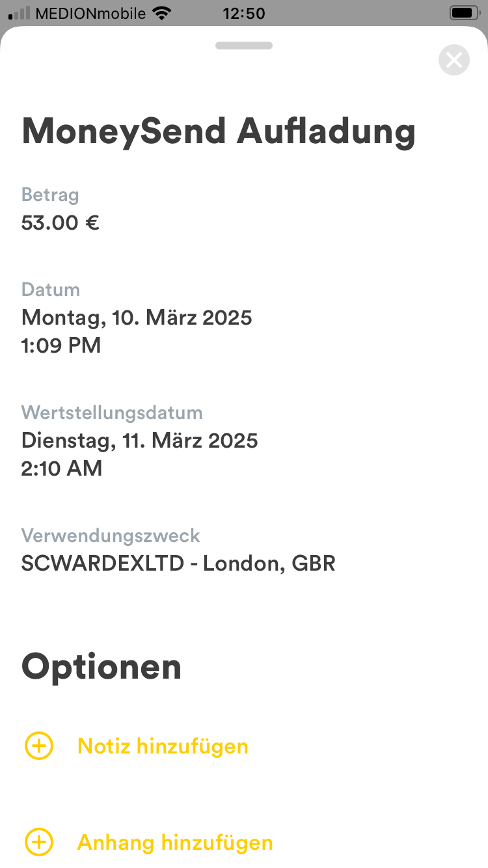Tap the 2:10 AM value time
Image resolution: width=488 pixels, height=868 pixels.
(x=62, y=468)
